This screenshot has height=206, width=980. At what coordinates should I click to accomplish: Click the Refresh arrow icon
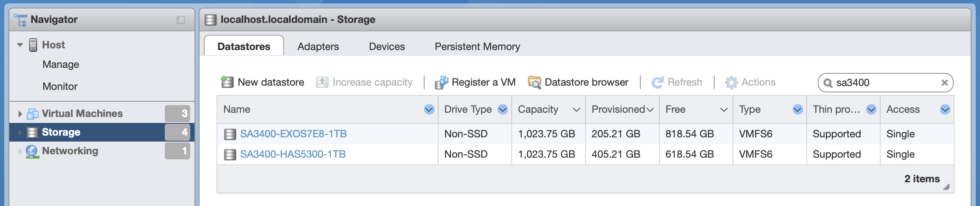[x=658, y=82]
